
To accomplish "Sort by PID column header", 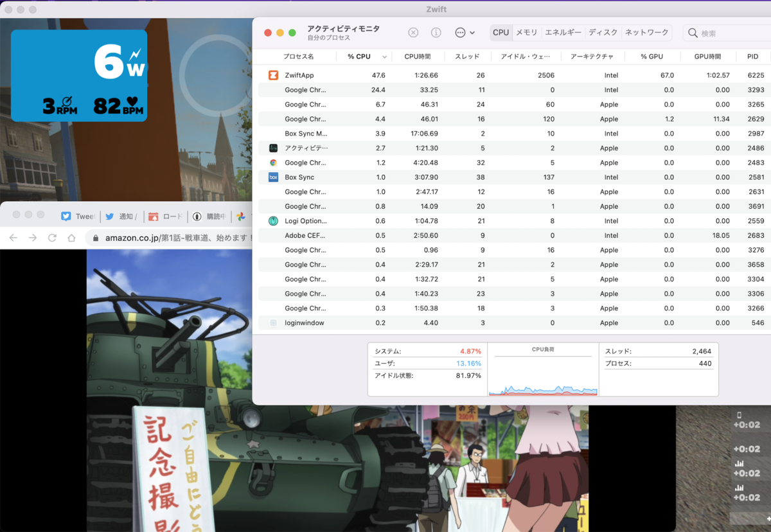I will tap(753, 57).
